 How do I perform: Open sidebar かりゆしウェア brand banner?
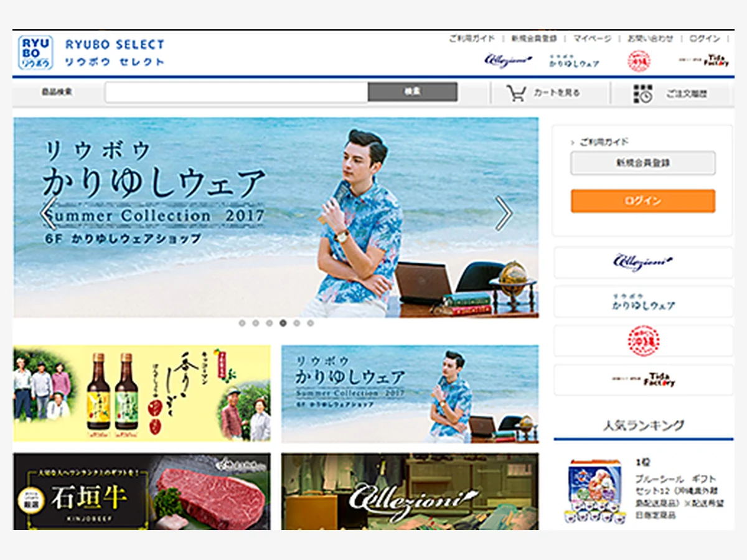click(643, 301)
